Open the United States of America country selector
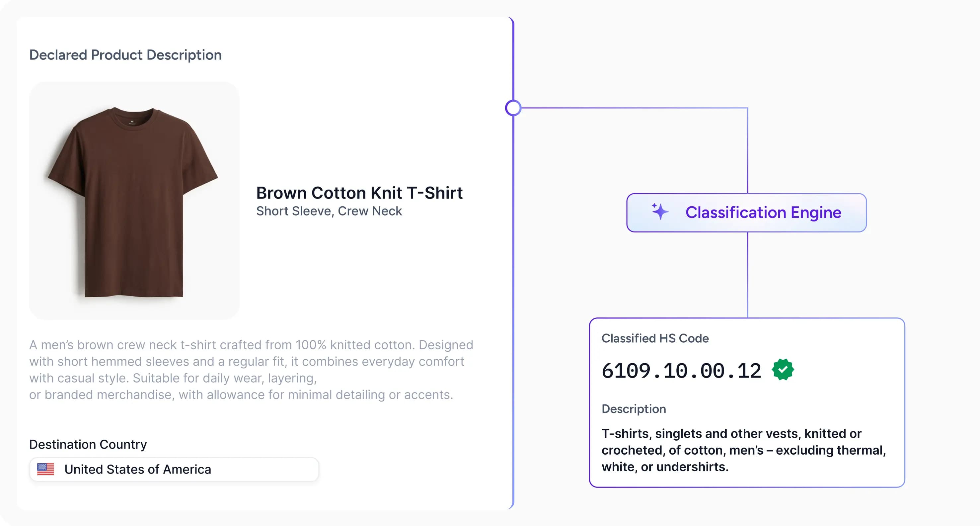Screen dimensions: 980x526 coord(174,469)
